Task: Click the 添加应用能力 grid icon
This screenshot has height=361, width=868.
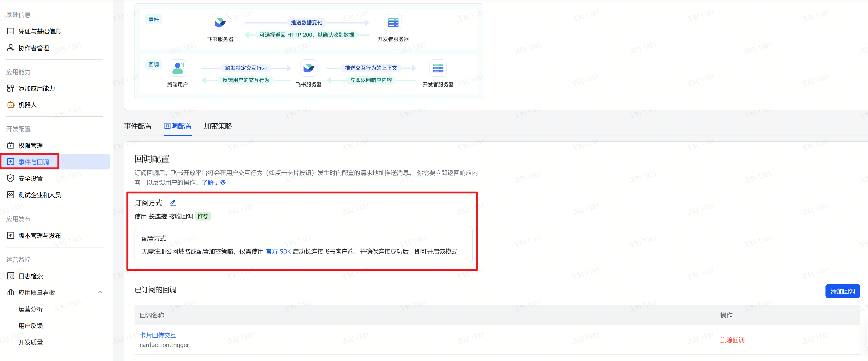Action: coord(10,88)
